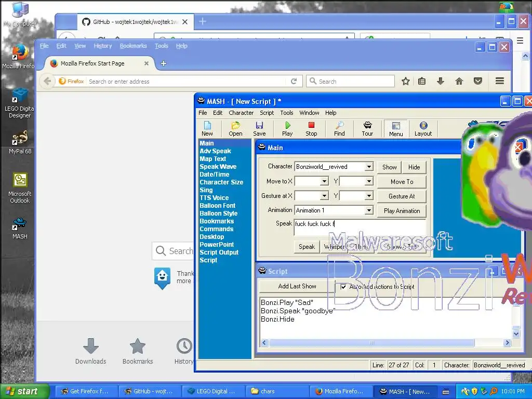Click the Firefox toolbar Search box
The image size is (532, 399).
[351, 82]
